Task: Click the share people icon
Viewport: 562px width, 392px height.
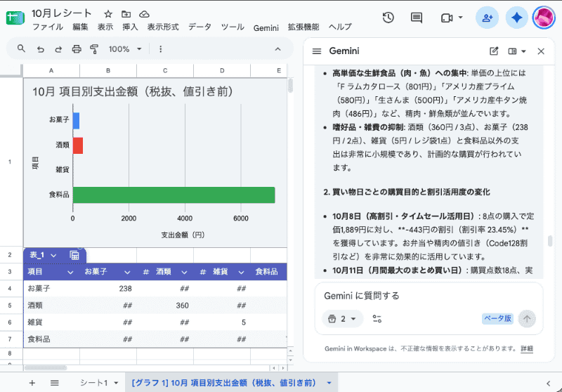Action: [x=487, y=18]
